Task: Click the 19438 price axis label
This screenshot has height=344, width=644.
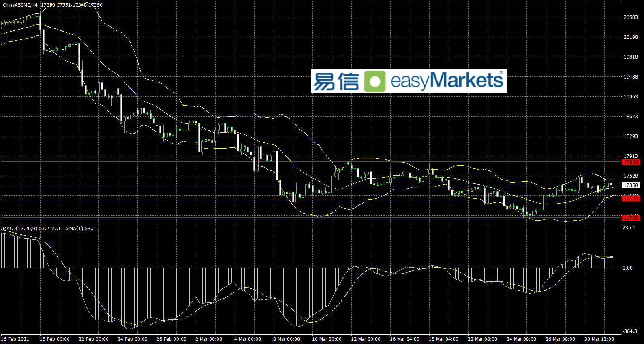Action: point(631,77)
